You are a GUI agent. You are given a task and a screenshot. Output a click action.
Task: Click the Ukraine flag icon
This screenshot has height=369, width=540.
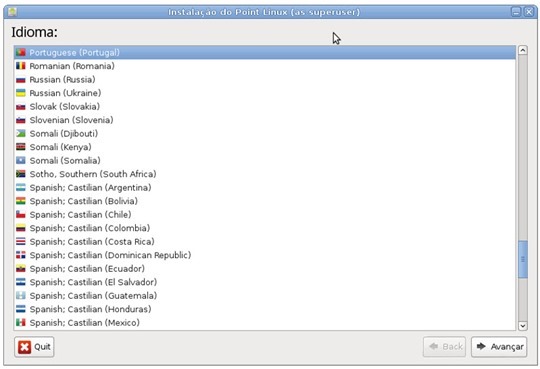coord(21,93)
